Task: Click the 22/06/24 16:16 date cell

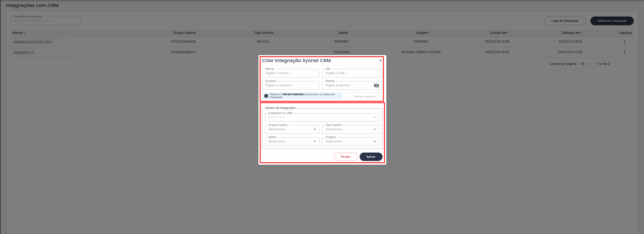Action: tap(570, 42)
